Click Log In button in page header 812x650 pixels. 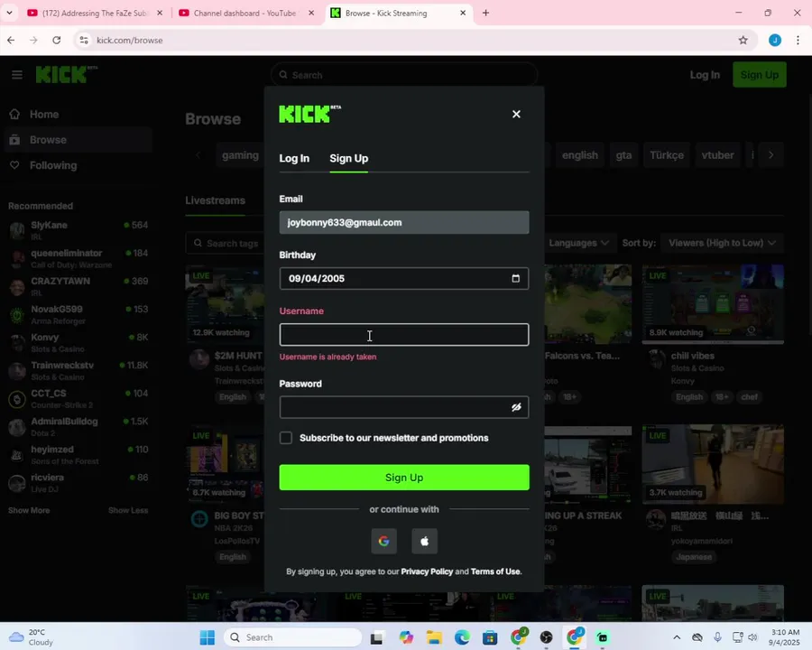[x=705, y=75]
